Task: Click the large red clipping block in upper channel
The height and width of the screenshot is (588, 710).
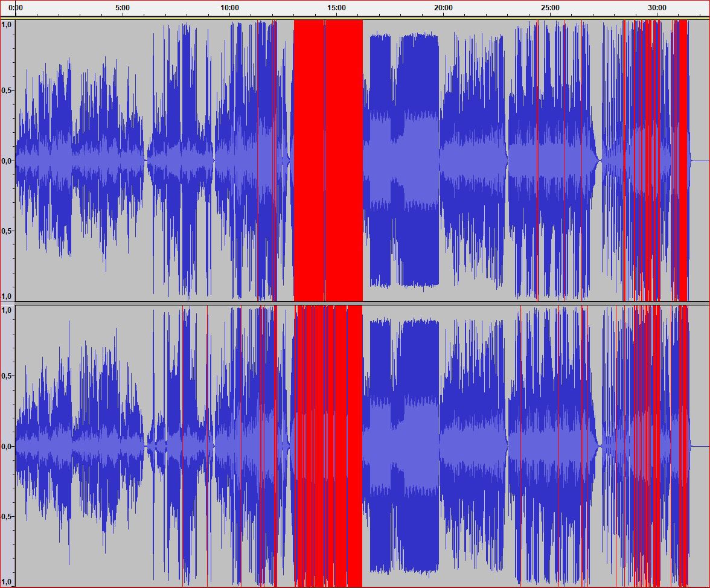Action: pos(328,160)
